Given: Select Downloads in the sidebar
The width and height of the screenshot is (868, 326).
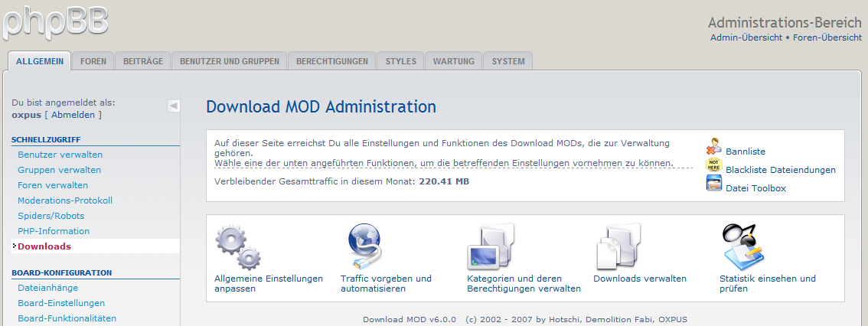Looking at the screenshot, I should 44,246.
